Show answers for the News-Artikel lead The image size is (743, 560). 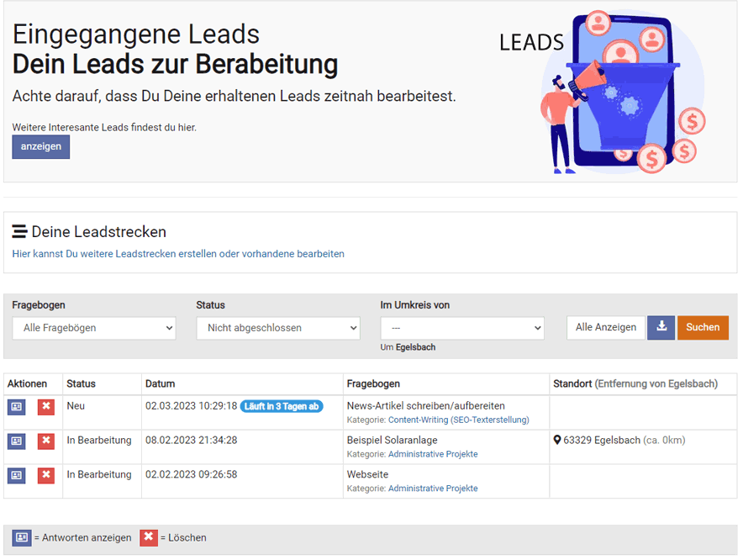point(17,407)
